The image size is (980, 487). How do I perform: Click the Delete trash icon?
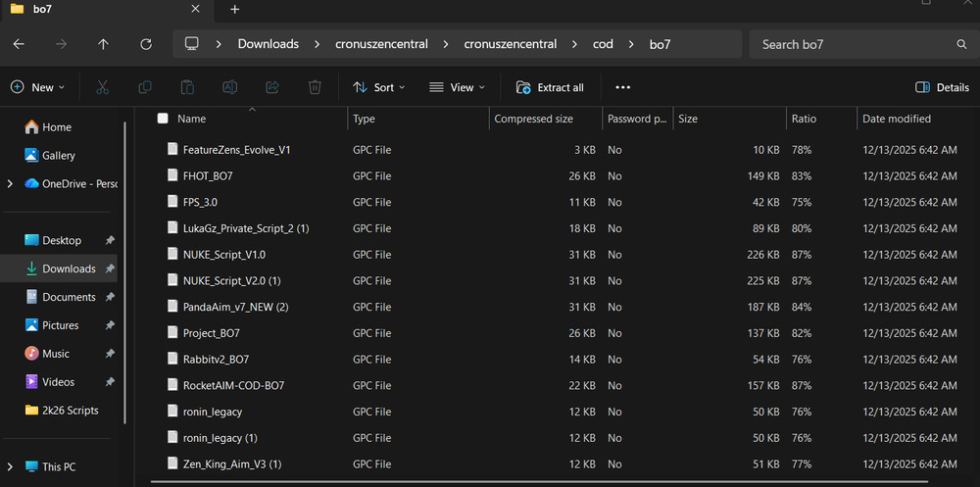tap(315, 87)
